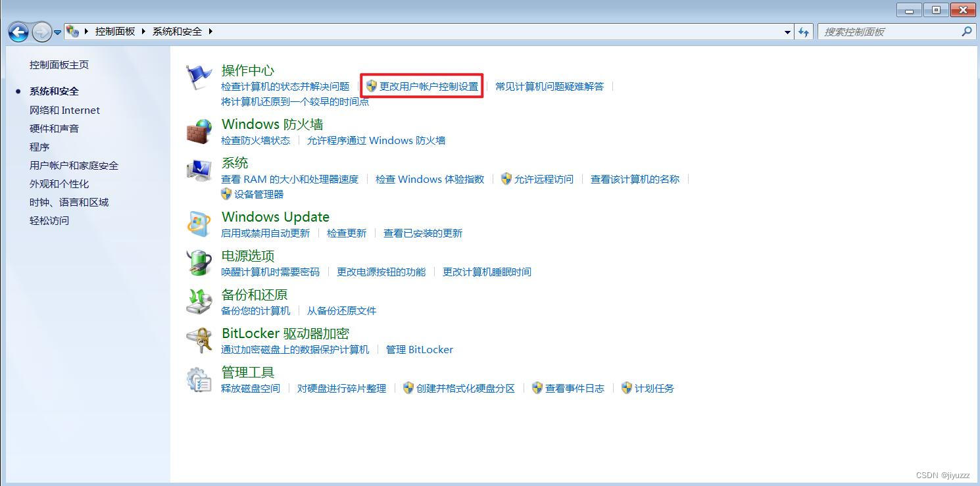Open the 操作中心 heading link
Image resolution: width=980 pixels, height=486 pixels.
pos(248,70)
